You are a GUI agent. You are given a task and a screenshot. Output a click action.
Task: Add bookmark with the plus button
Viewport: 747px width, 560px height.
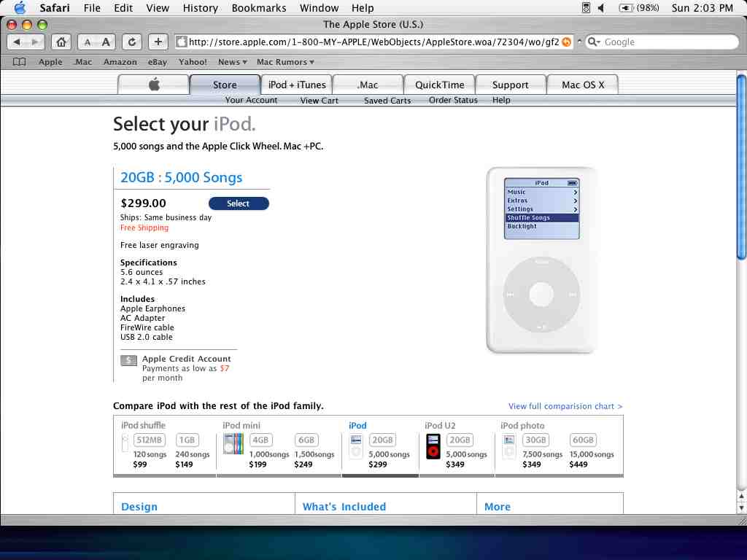coord(158,42)
